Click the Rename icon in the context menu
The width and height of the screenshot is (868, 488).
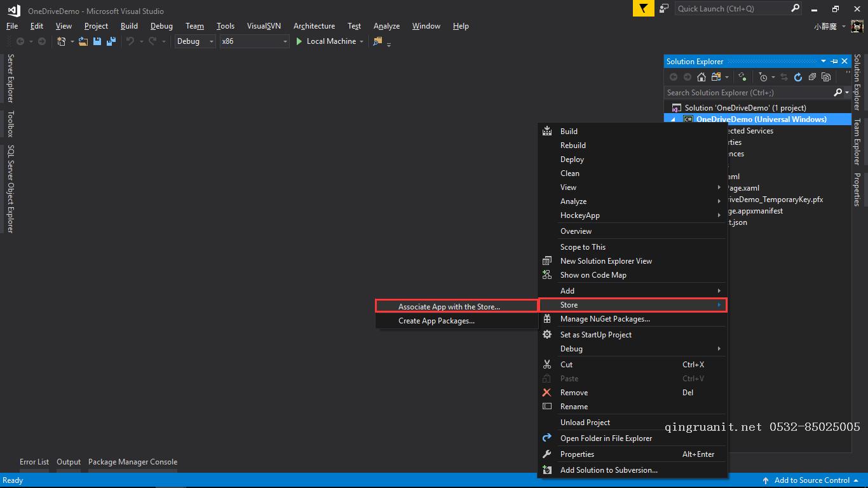[546, 407]
